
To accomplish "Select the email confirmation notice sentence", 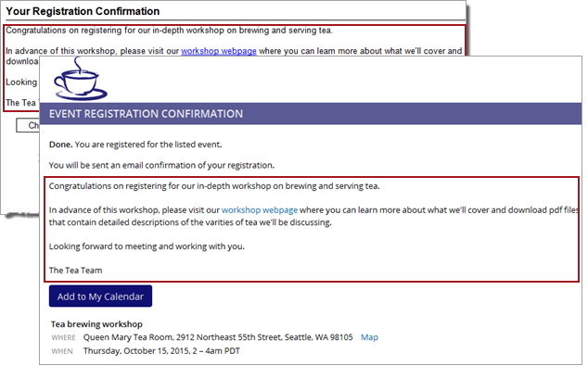I will click(x=161, y=165).
